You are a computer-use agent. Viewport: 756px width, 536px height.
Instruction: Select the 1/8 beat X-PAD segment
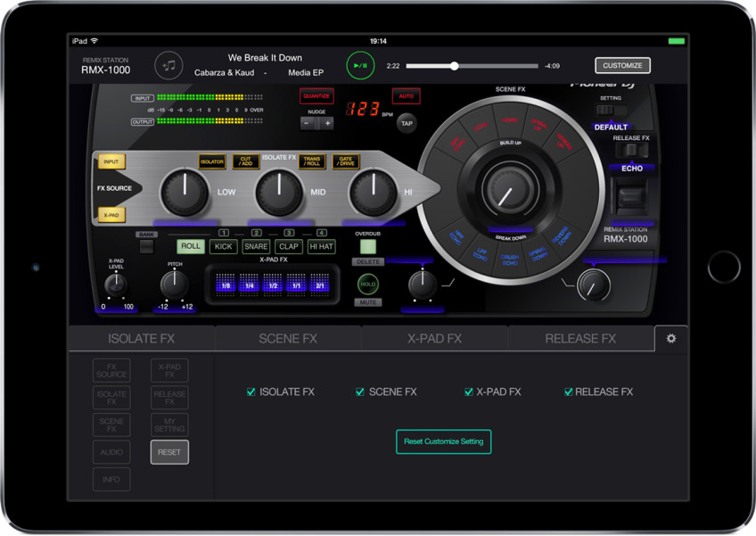tap(226, 284)
